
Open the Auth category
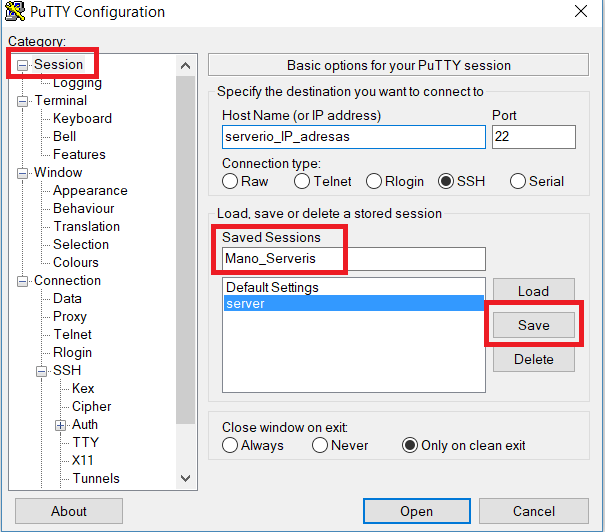click(x=85, y=424)
